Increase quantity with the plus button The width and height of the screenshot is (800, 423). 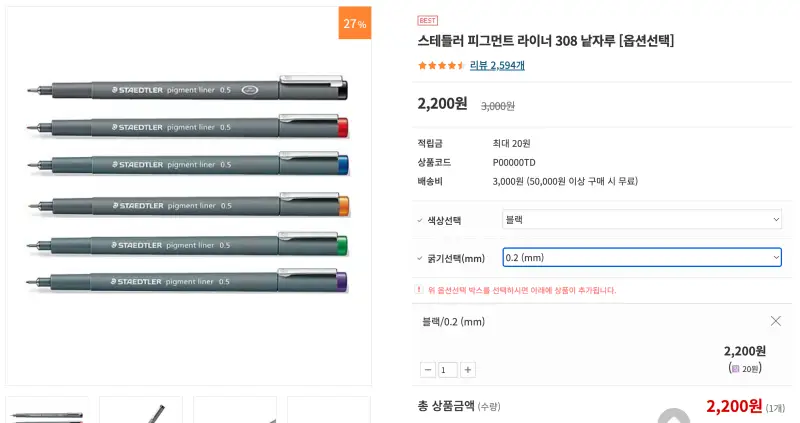pyautogui.click(x=468, y=370)
